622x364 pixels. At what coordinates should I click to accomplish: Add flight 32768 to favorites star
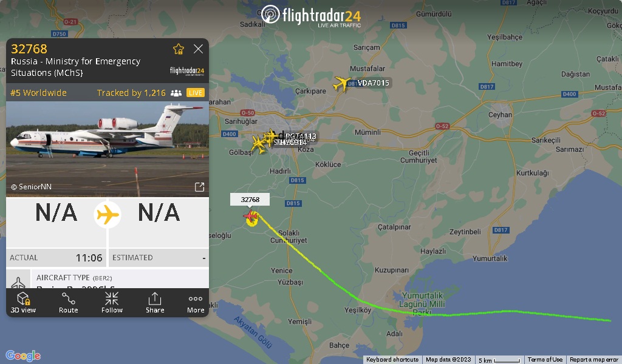(179, 49)
